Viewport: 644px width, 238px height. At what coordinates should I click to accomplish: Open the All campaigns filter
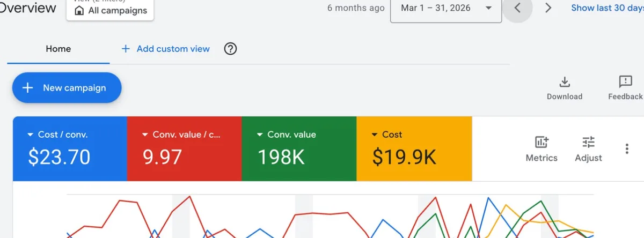click(110, 9)
